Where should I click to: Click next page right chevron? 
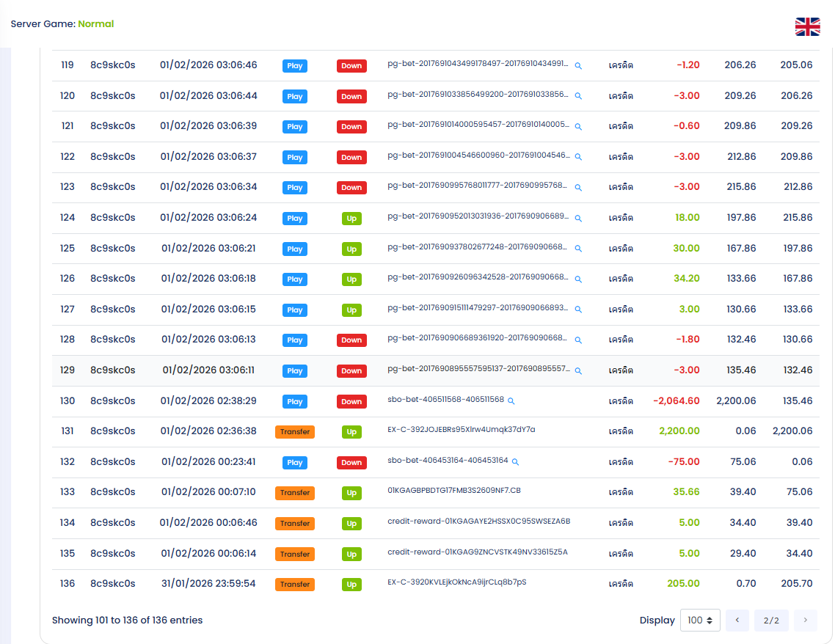click(805, 621)
